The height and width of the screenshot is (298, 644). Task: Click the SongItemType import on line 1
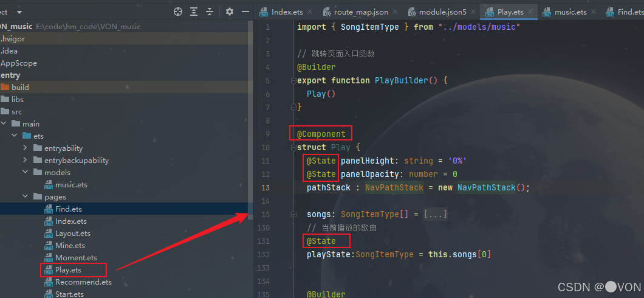(x=370, y=27)
